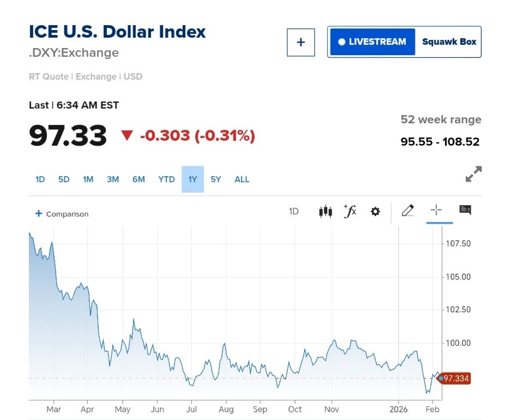This screenshot has height=420, width=522.
Task: Select the pencil drawing tool
Action: point(407,211)
